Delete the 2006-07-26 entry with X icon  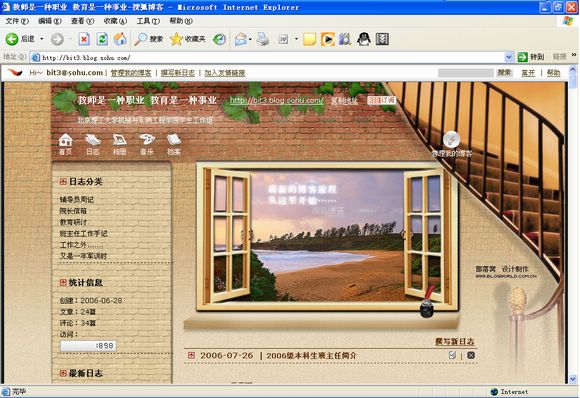pos(471,355)
